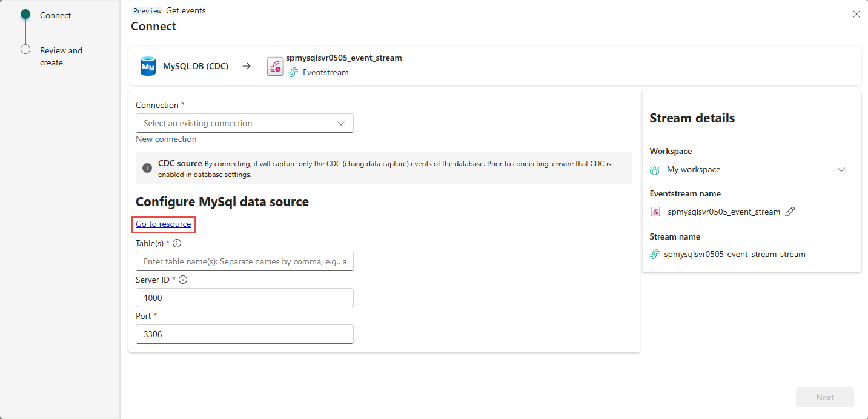Screen dimensions: 868x419
Task: Click the Stream name label
Action: tap(675, 236)
